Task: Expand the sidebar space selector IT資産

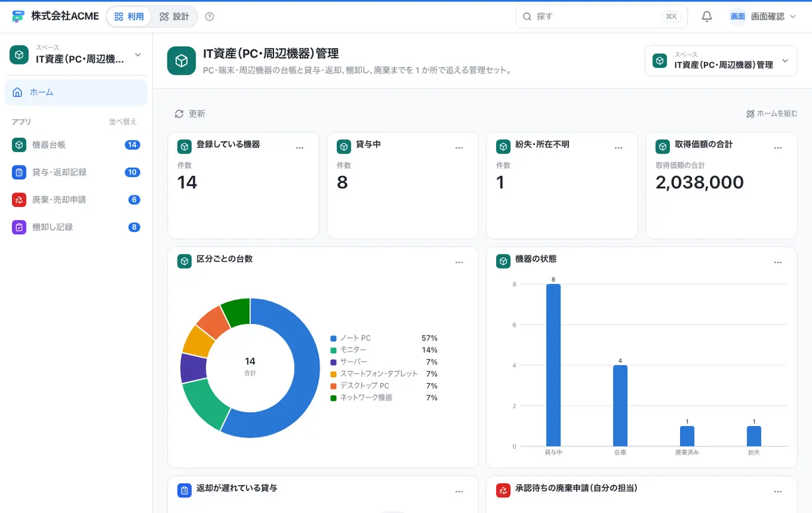Action: (76, 55)
